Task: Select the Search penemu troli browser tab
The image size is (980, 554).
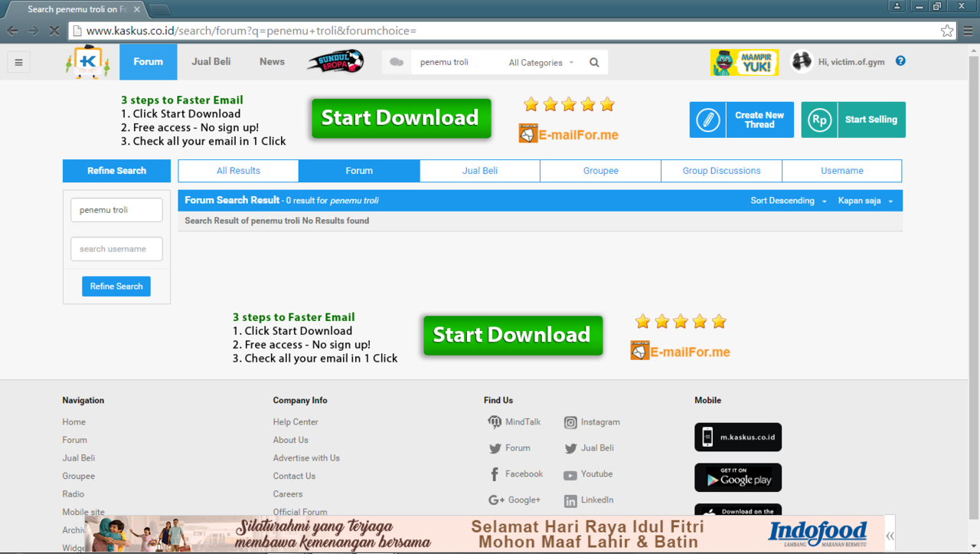Action: pyautogui.click(x=77, y=9)
